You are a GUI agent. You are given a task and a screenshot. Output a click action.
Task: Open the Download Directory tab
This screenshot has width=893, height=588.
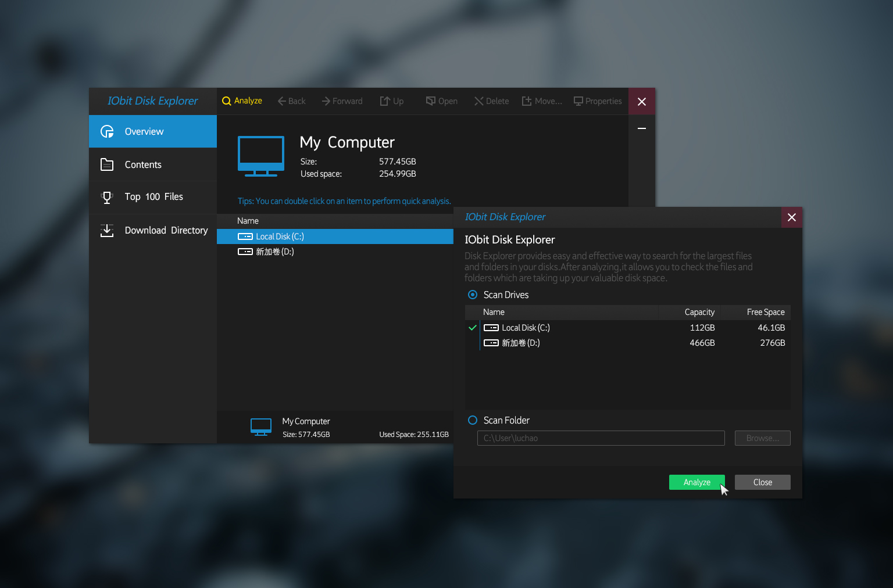[x=153, y=230]
